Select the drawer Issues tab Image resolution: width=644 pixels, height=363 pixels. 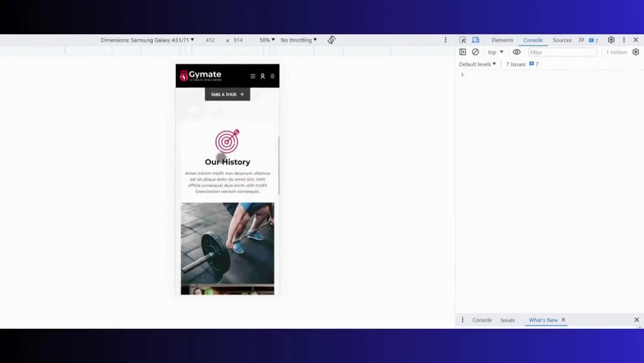pos(507,320)
